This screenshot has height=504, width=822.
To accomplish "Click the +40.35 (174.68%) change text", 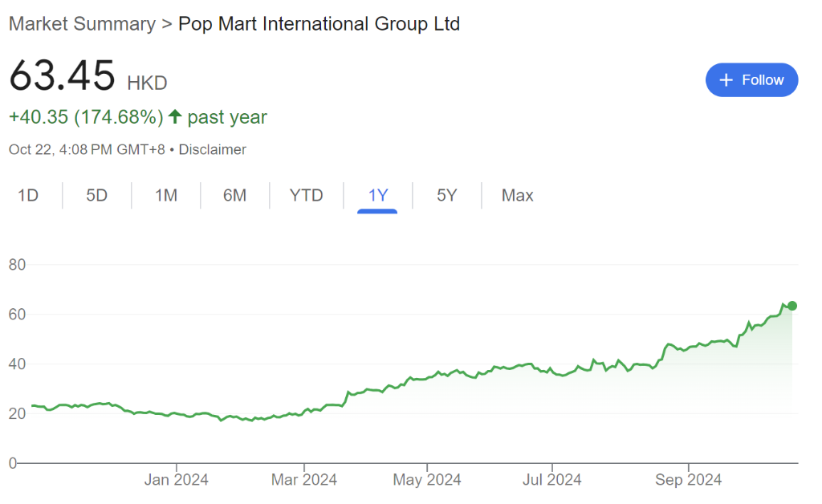I will (x=86, y=117).
